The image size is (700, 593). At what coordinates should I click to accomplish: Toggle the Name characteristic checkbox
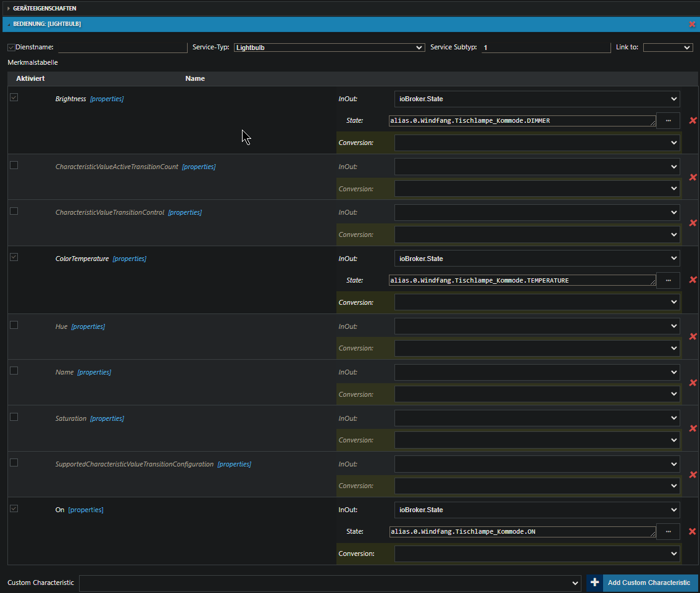(x=14, y=371)
